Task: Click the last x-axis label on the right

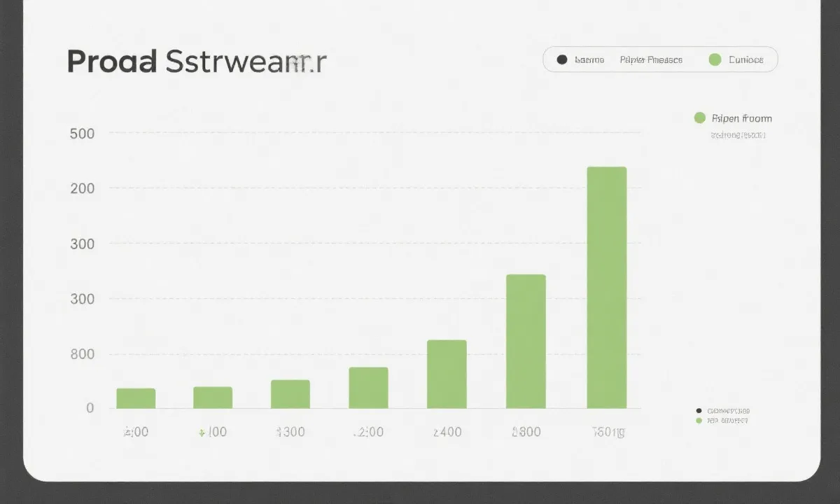Action: [608, 432]
